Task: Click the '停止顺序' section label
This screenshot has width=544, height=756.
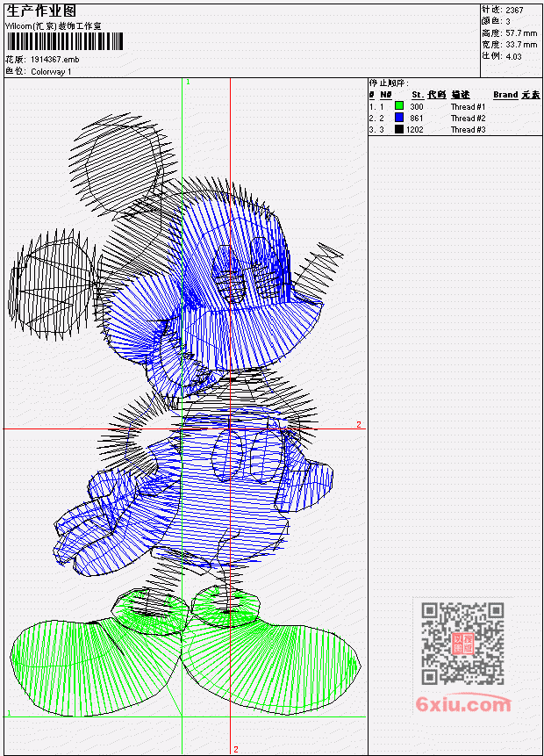Action: pyautogui.click(x=389, y=83)
